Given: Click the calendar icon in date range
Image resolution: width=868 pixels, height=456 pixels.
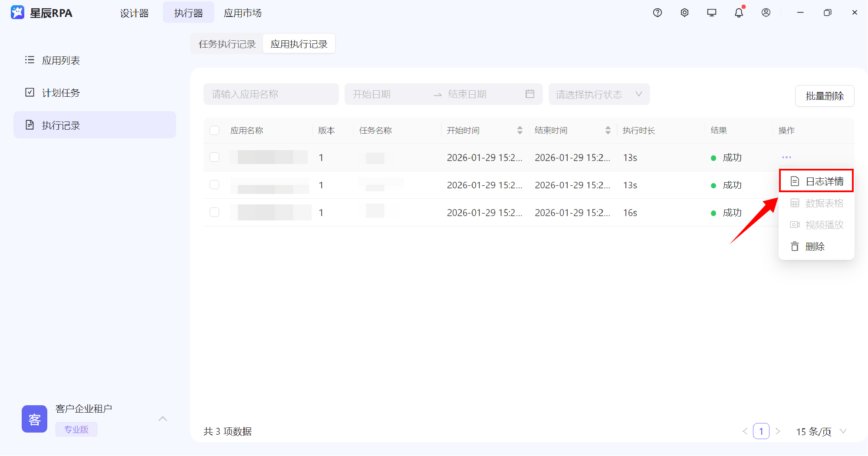Looking at the screenshot, I should coord(530,94).
